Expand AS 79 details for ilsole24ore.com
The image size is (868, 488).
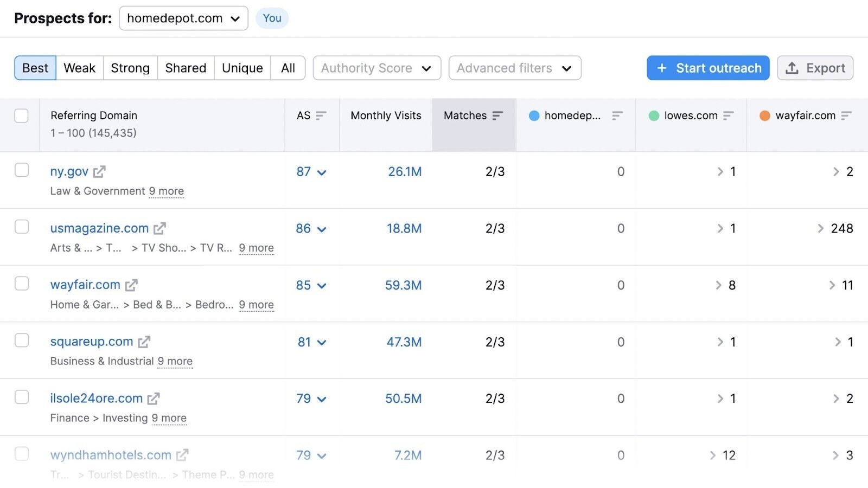coord(322,400)
